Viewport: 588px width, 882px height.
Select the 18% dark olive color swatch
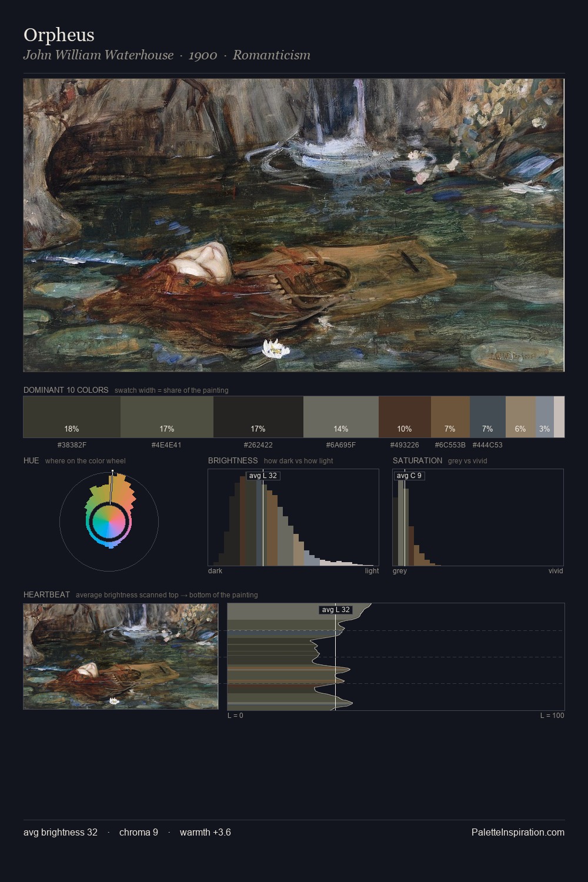[x=72, y=417]
